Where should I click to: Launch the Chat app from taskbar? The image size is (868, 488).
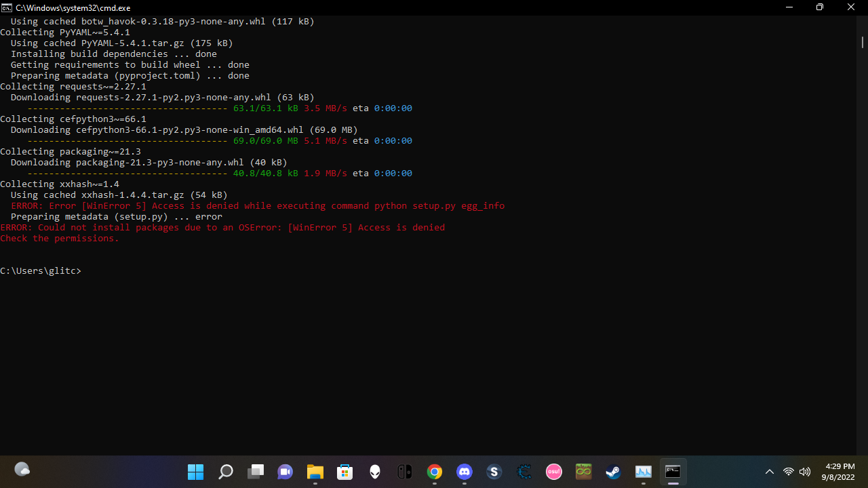[x=285, y=472]
